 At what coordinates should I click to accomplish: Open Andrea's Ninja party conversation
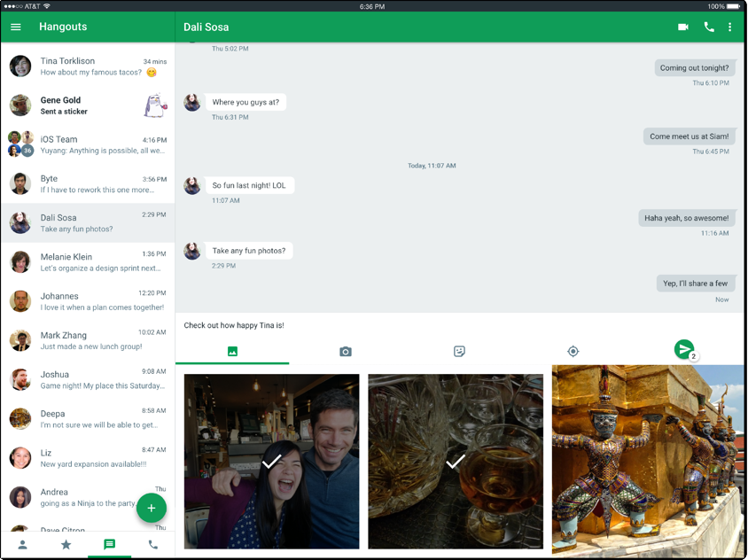(88, 497)
